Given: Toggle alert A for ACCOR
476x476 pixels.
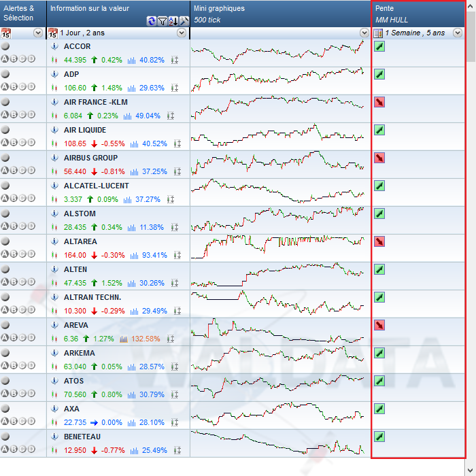Looking at the screenshot, I should pyautogui.click(x=5, y=58).
